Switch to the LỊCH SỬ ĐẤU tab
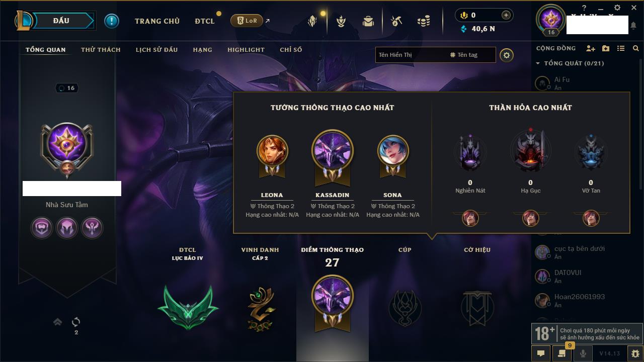The height and width of the screenshot is (362, 644). click(x=156, y=50)
